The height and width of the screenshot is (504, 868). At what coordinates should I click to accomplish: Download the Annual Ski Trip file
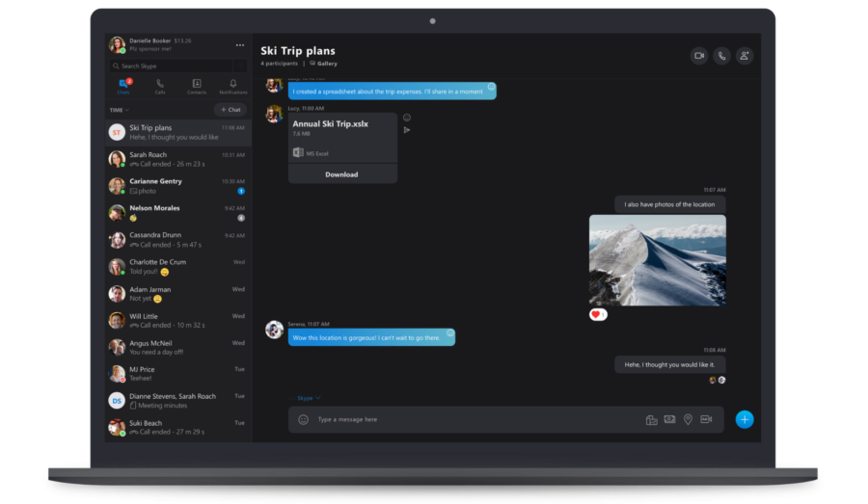pos(342,174)
